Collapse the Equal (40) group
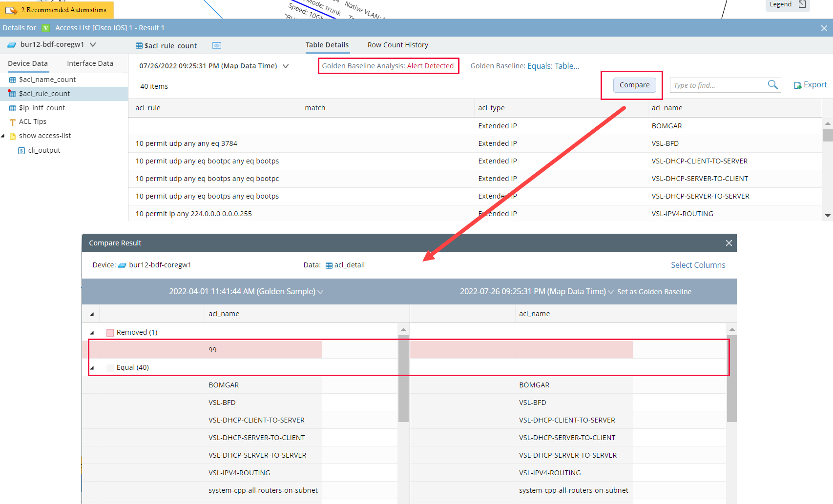This screenshot has width=833, height=504. coord(92,368)
